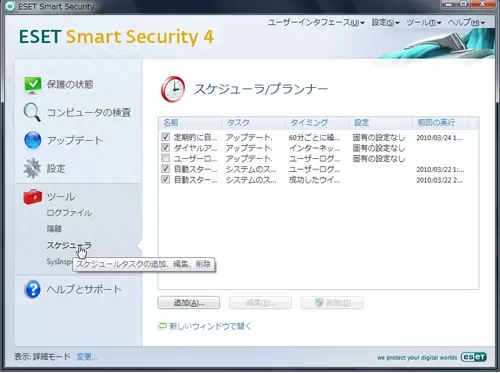Click the magnifying glass computer scan icon
Viewport: 500px width, 373px height.
coord(32,112)
